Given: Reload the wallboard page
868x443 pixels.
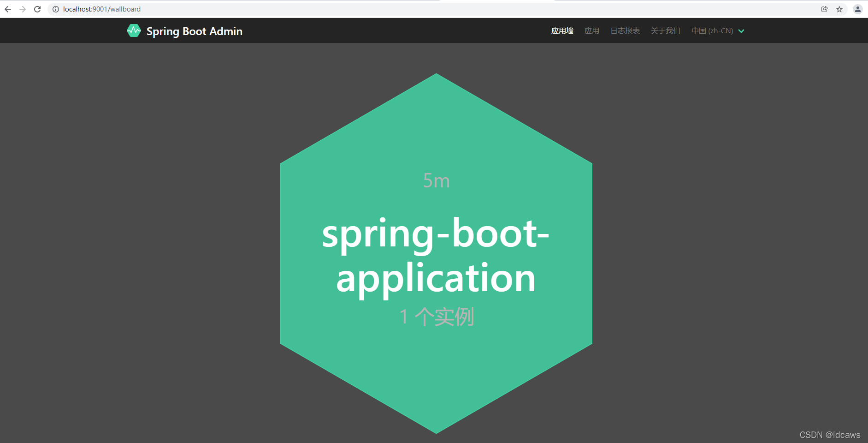Looking at the screenshot, I should (37, 9).
